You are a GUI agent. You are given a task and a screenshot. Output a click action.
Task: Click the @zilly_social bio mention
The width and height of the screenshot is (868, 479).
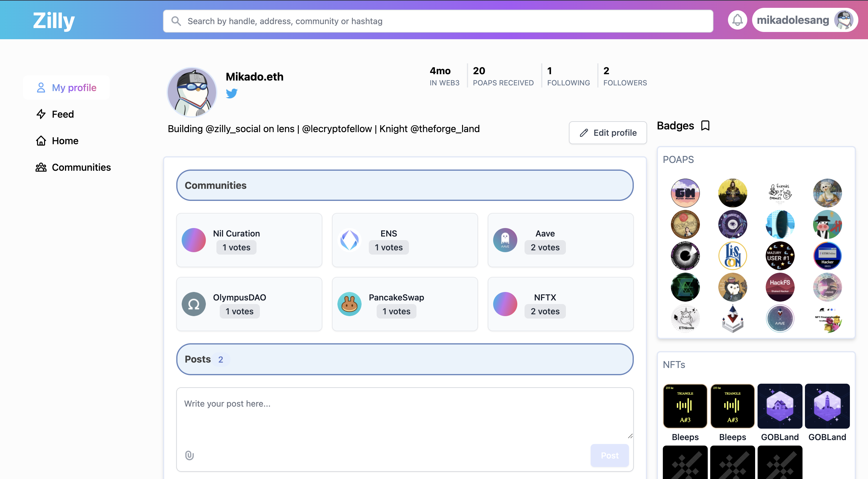(x=233, y=129)
